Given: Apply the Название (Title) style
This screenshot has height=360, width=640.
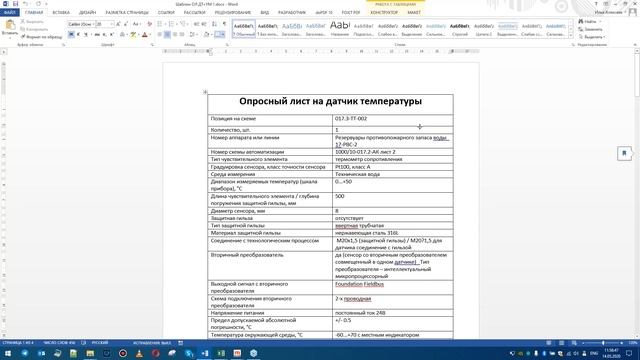Looking at the screenshot, I should click(x=340, y=29).
